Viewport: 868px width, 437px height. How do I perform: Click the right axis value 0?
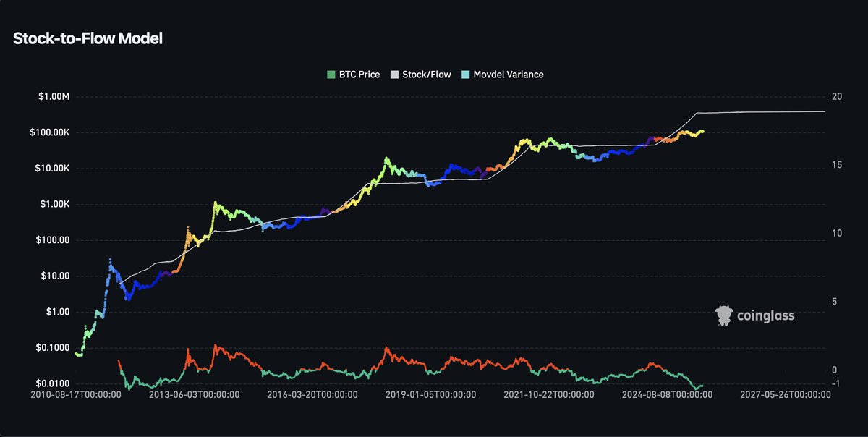834,370
